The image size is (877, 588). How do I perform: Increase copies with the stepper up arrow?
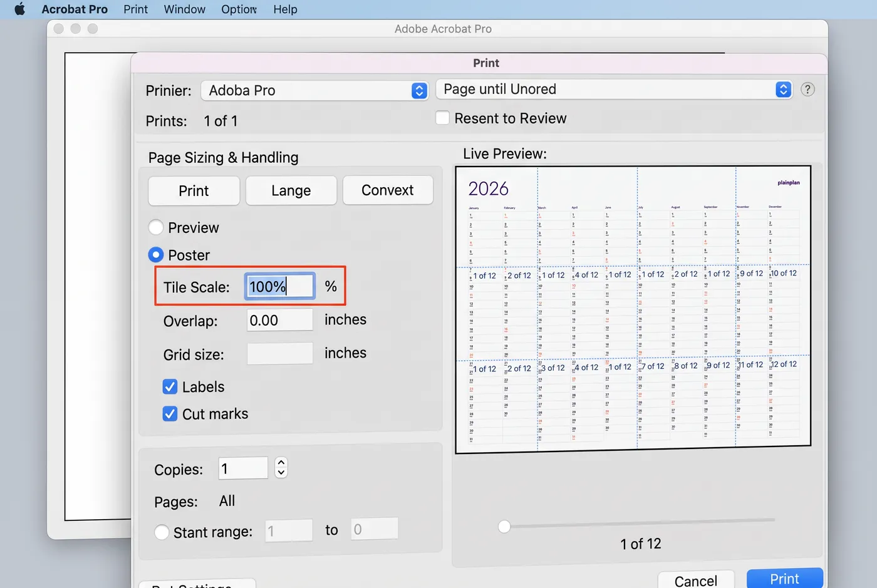coord(281,463)
